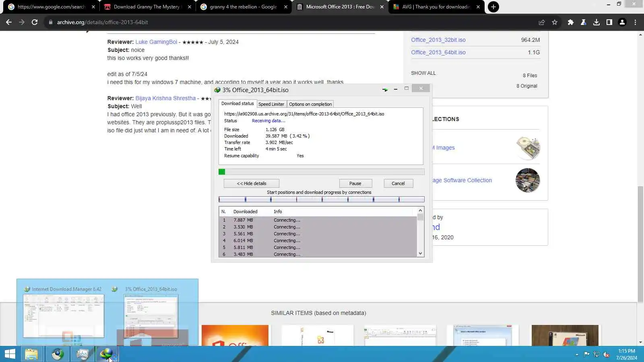Open the network icon in the tray
The width and height of the screenshot is (644, 362).
[597, 354]
